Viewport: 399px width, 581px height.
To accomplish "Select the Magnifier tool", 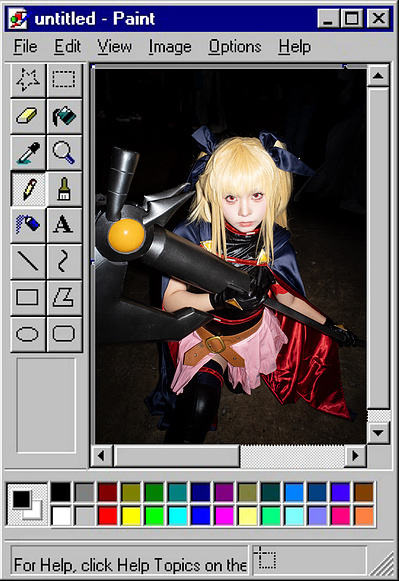I will tap(64, 153).
